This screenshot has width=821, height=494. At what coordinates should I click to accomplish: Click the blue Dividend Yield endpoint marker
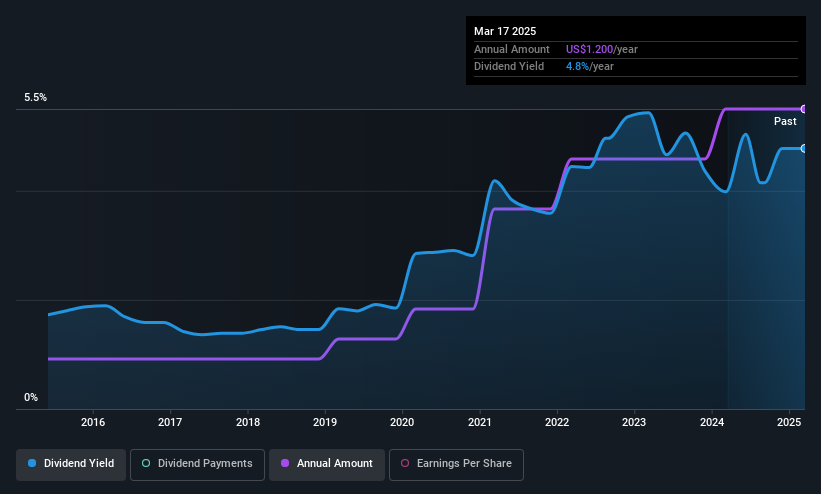pos(804,149)
